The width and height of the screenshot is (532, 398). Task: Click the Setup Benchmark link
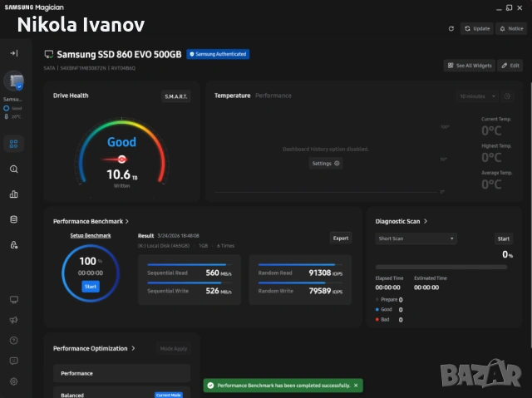90,236
